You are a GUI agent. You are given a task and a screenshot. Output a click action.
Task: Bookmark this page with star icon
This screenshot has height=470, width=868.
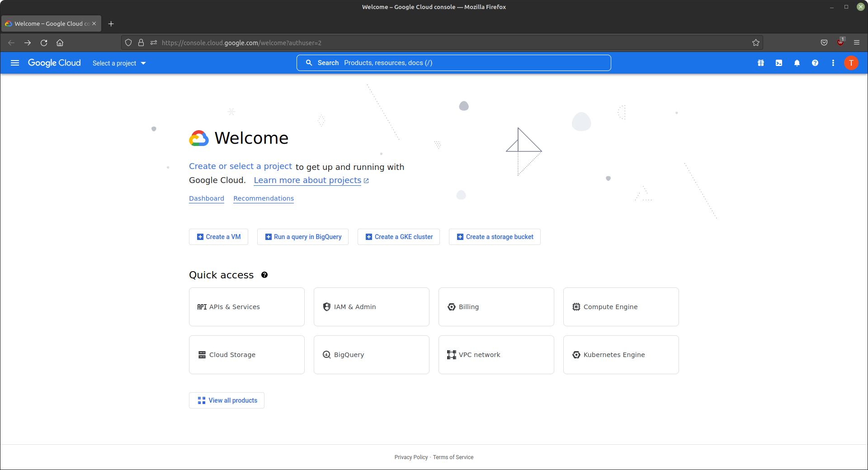[x=756, y=42]
